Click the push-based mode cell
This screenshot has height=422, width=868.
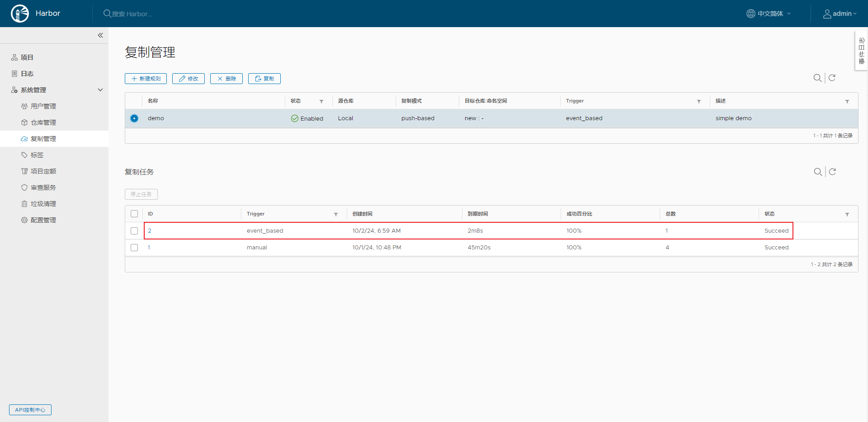(418, 118)
